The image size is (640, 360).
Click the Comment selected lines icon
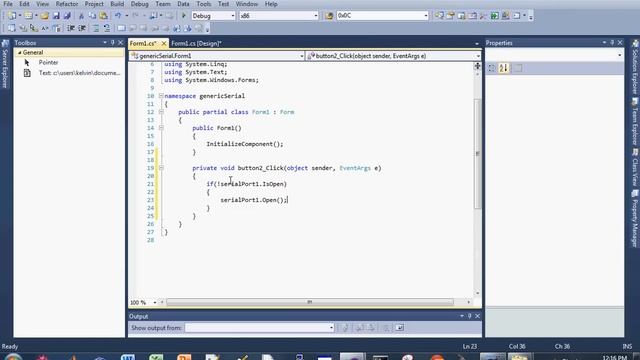(95, 28)
